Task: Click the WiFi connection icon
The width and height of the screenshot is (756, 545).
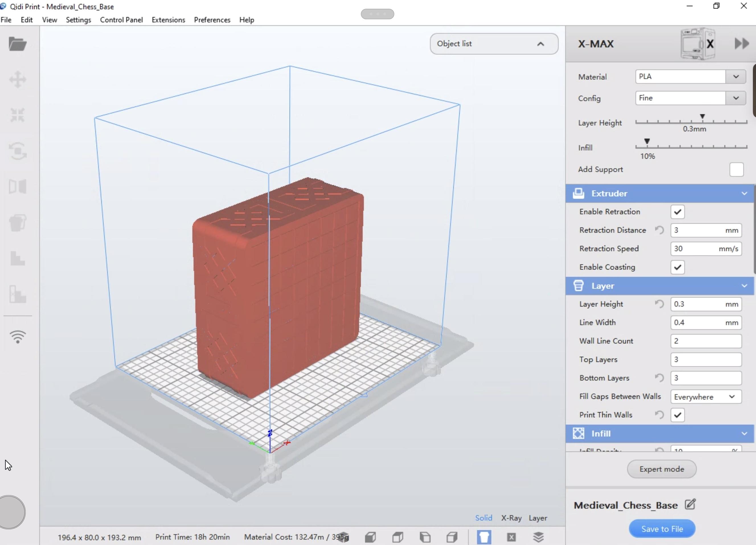Action: [18, 336]
